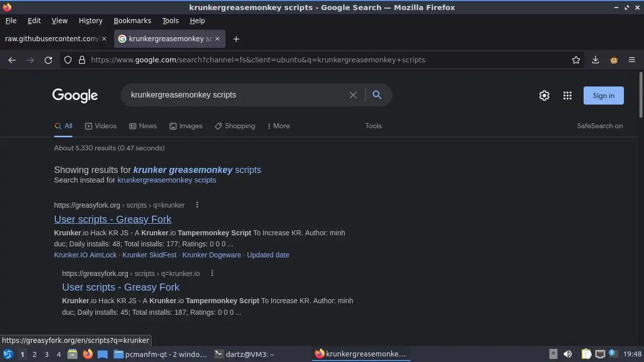644x362 pixels.
Task: Open update notifier tray icon
Action: [x=612, y=353]
